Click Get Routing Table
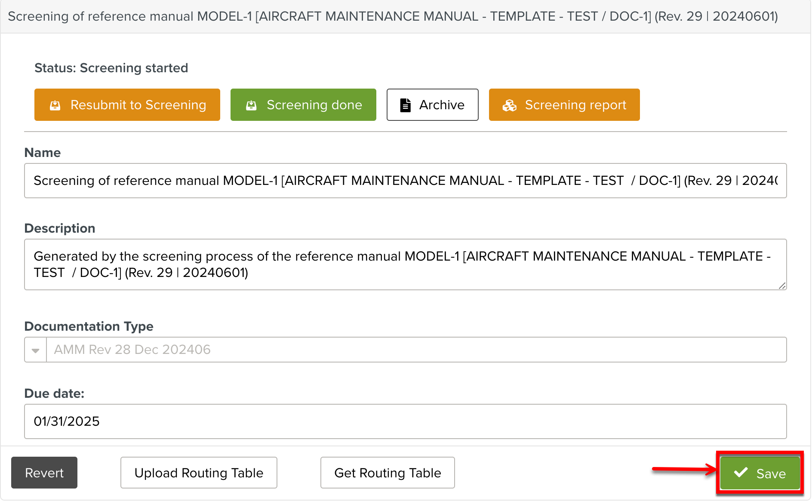This screenshot has width=812, height=504. 388,473
